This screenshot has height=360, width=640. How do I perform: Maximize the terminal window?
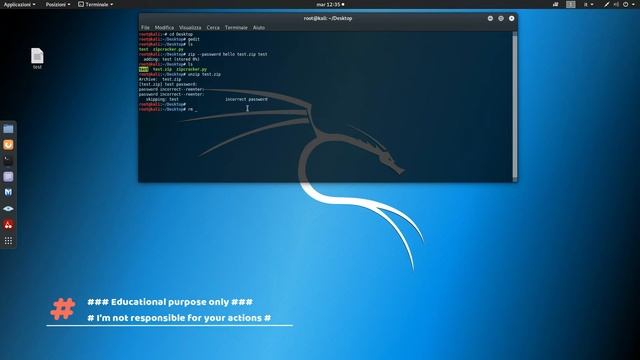coord(501,18)
